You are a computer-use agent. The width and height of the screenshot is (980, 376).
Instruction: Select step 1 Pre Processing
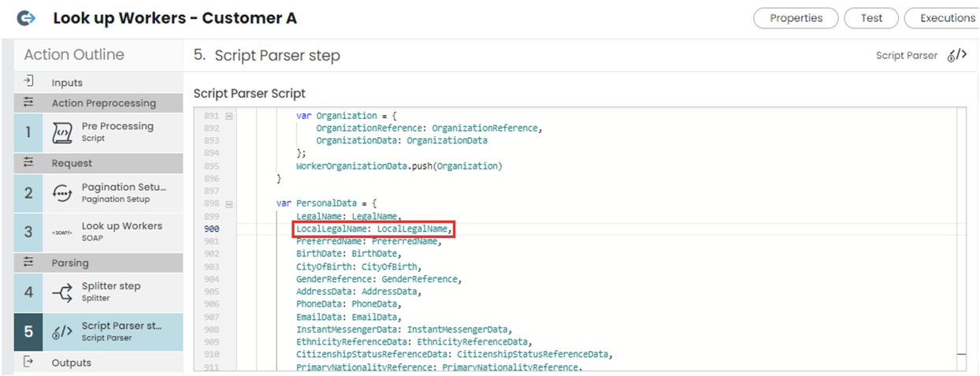coord(98,132)
